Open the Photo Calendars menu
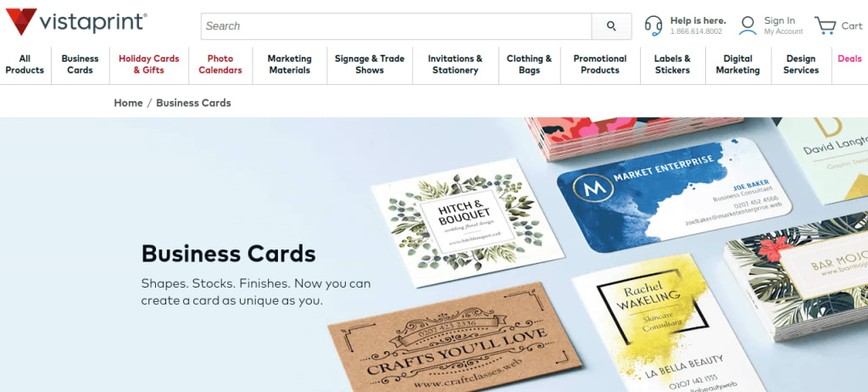 220,64
